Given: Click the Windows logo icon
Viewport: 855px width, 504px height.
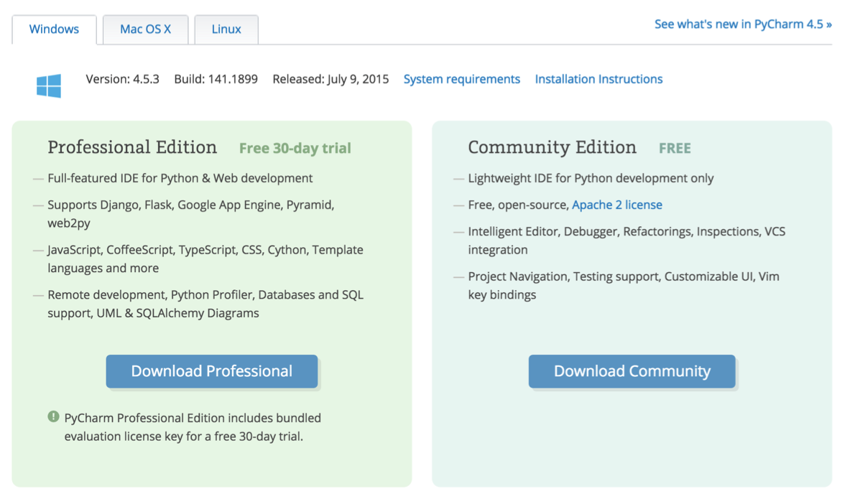Looking at the screenshot, I should pyautogui.click(x=49, y=85).
